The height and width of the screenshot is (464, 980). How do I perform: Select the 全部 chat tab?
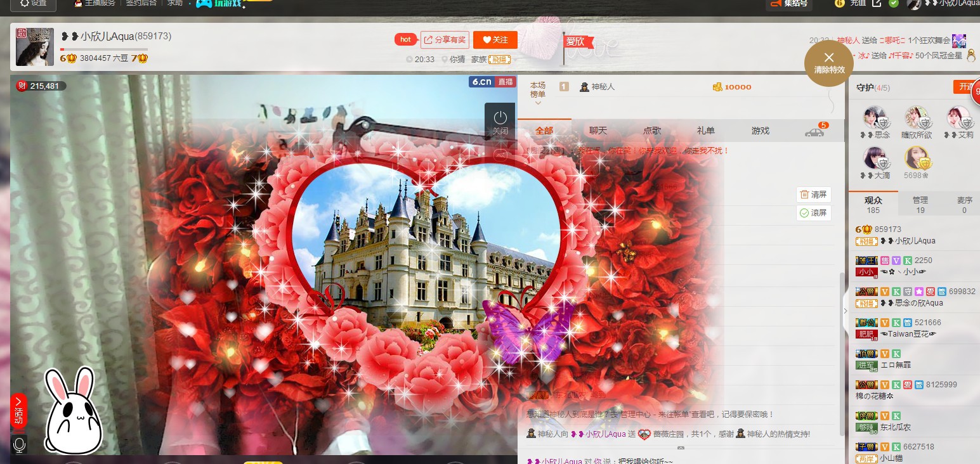tap(544, 131)
